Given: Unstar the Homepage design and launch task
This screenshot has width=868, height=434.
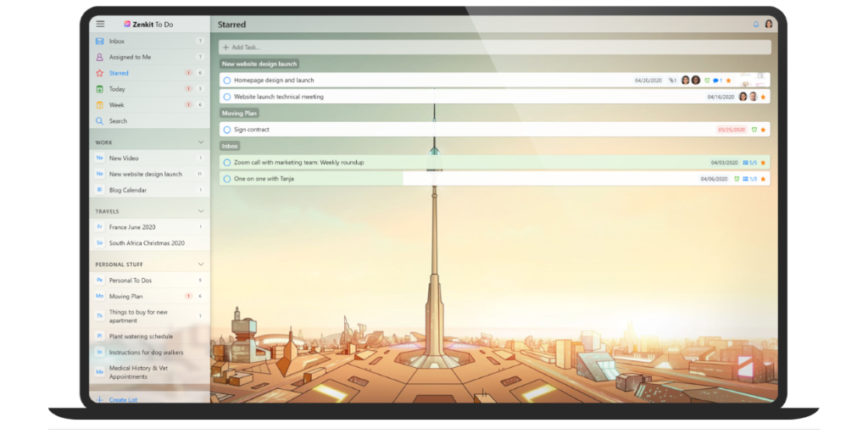Looking at the screenshot, I should pos(728,81).
